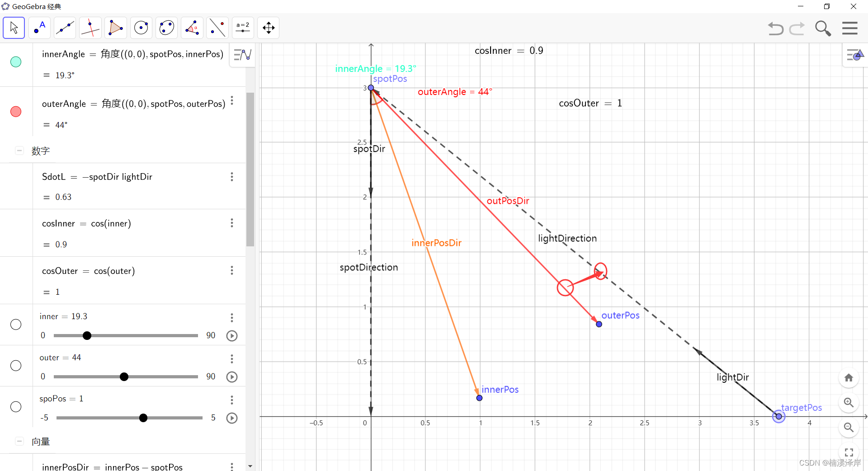Screen dimensions: 868x471
Task: Open options menu for cosInner row
Action: (x=232, y=223)
